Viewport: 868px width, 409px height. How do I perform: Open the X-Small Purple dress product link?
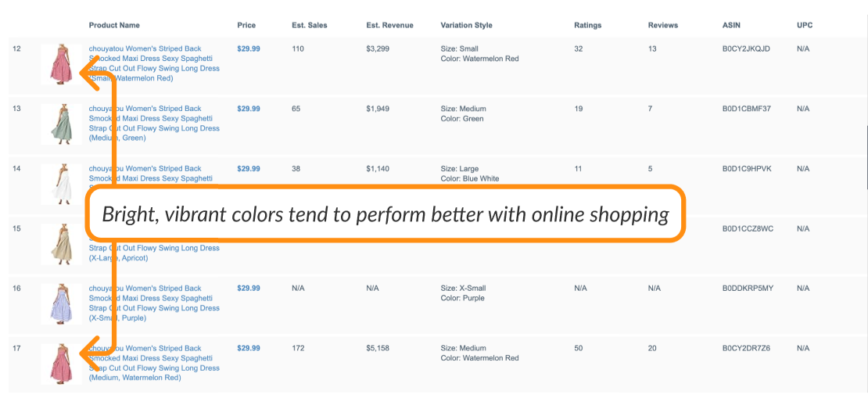154,303
